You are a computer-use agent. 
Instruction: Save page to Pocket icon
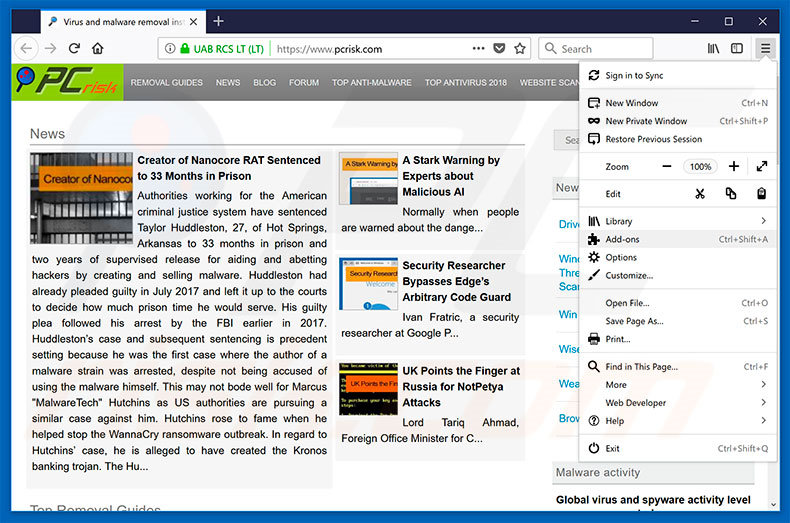click(499, 48)
